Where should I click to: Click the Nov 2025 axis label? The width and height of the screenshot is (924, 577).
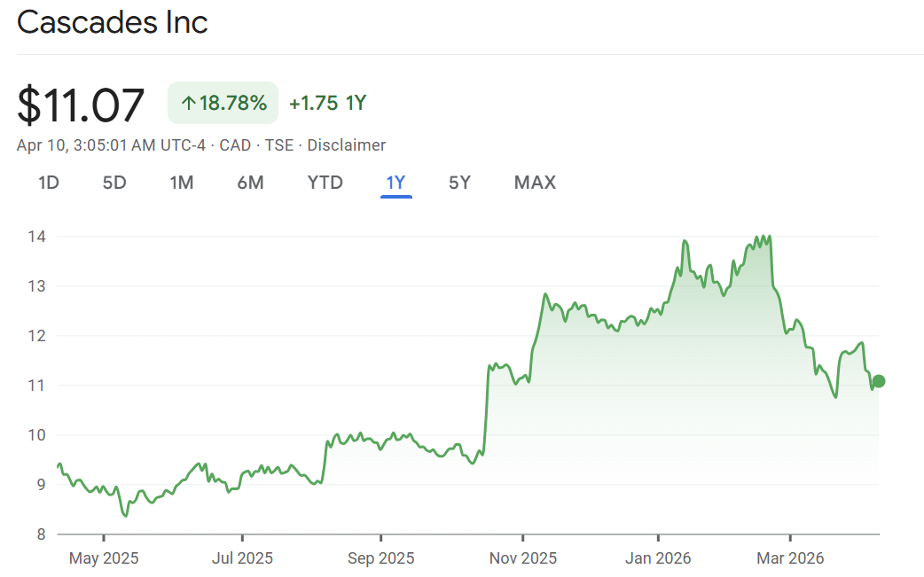point(523,558)
